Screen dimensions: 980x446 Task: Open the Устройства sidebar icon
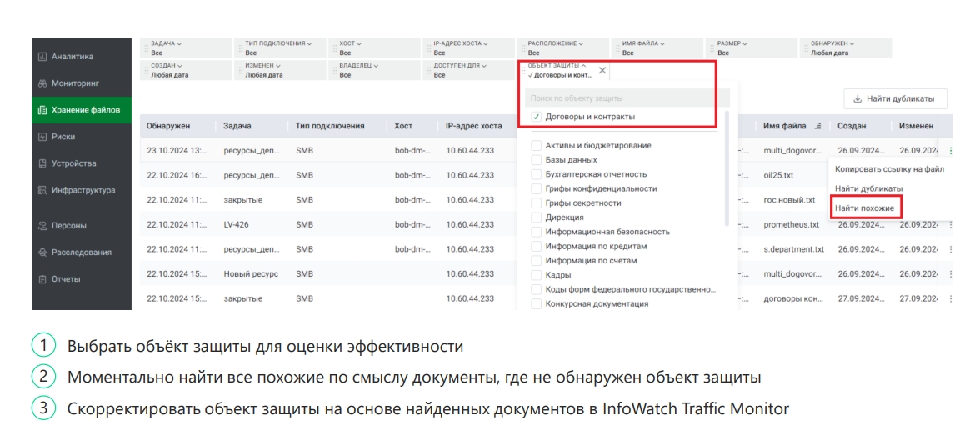pyautogui.click(x=40, y=163)
